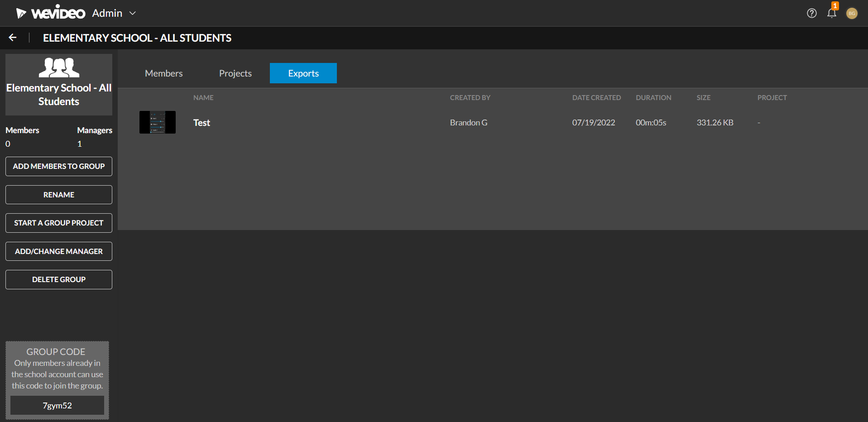Open the Test export thumbnail
This screenshot has width=868, height=422.
click(157, 122)
